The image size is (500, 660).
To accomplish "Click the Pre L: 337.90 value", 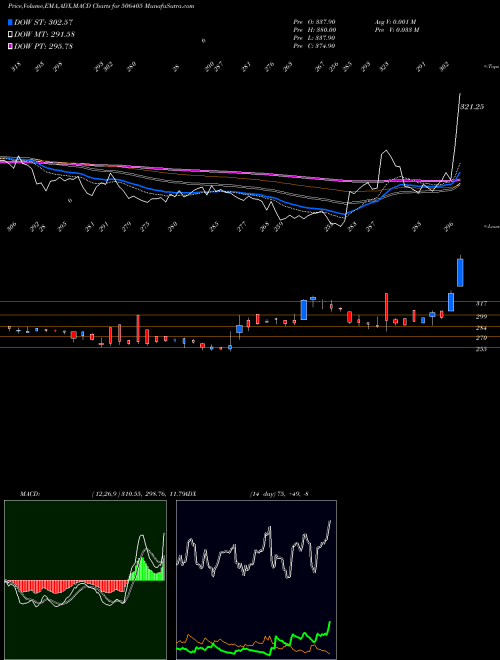I will pyautogui.click(x=314, y=38).
